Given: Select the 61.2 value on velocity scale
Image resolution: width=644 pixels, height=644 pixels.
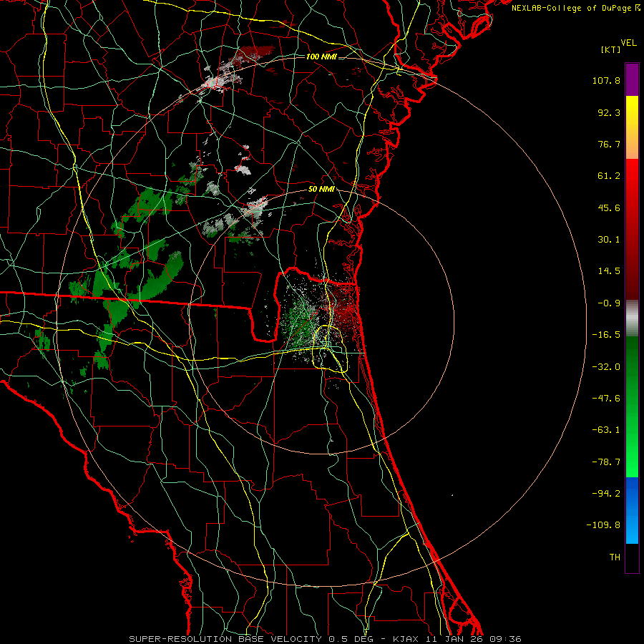Looking at the screenshot, I should (609, 176).
